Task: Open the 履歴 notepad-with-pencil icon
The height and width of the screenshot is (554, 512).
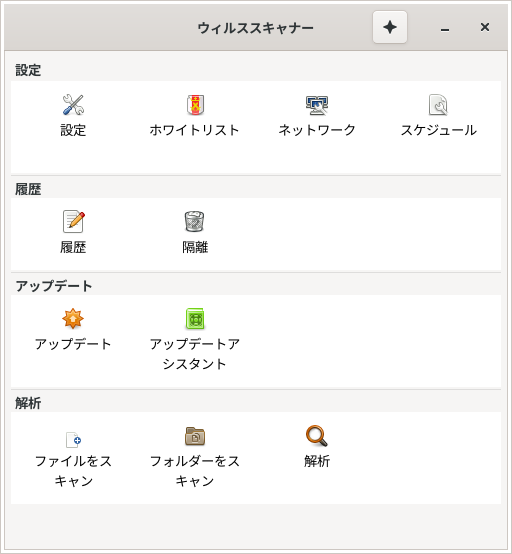Action: [73, 222]
